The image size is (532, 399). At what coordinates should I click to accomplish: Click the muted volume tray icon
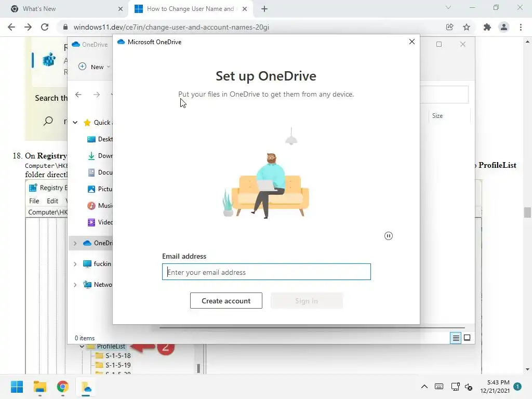coord(469,387)
